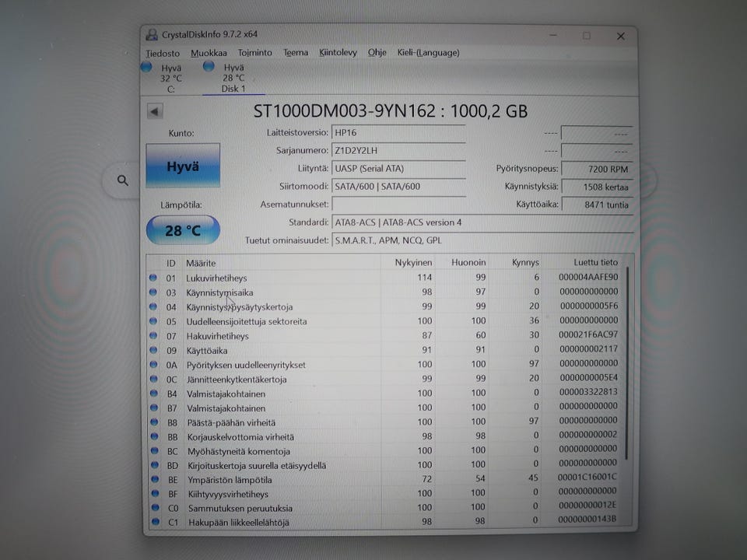Click raw value 00001C16001C
This screenshot has width=747, height=560.
587,477
